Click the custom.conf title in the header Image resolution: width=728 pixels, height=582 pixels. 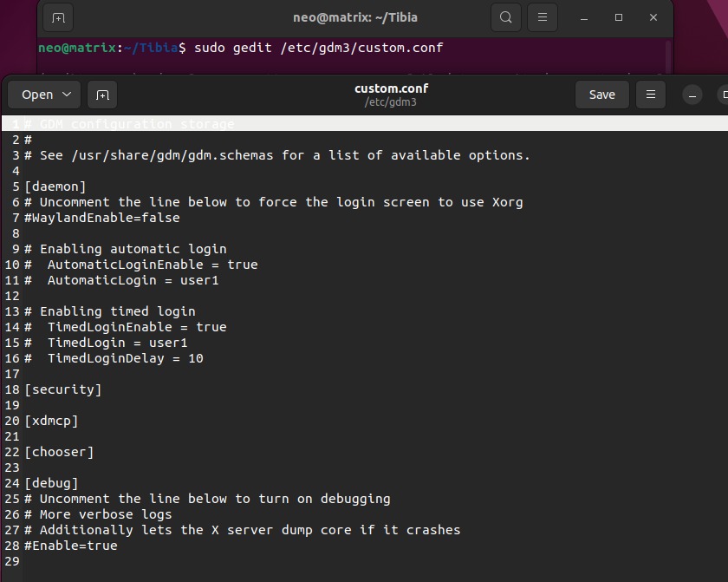click(391, 88)
